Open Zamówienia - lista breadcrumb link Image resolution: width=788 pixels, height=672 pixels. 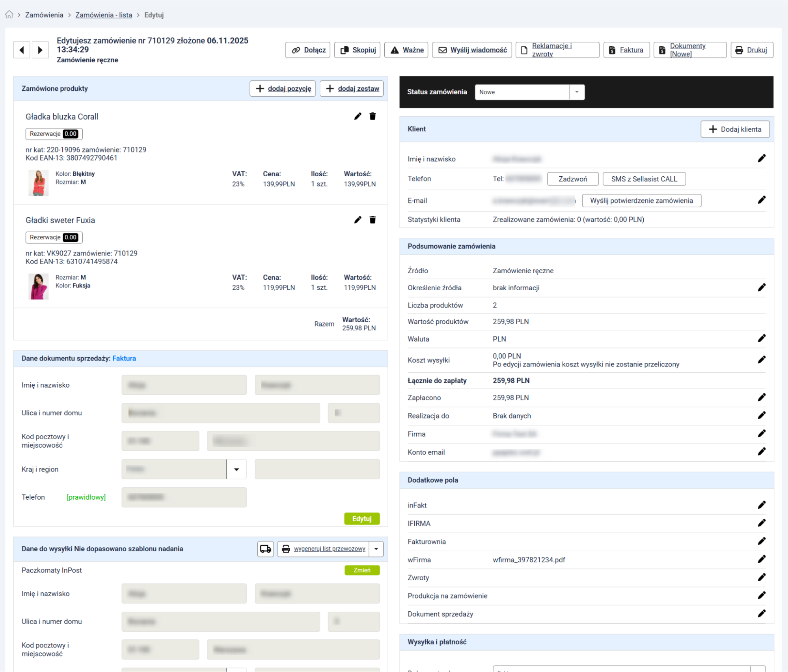point(104,15)
